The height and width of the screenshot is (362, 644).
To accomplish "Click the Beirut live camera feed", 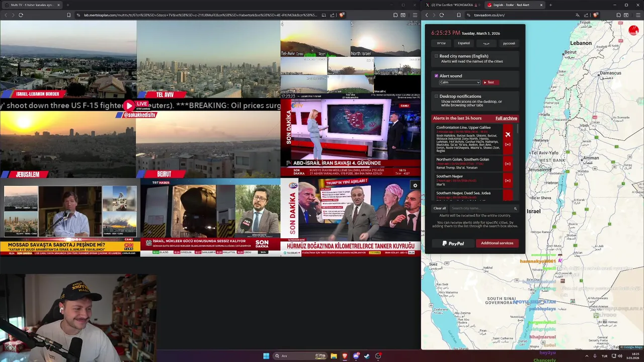I will point(208,145).
